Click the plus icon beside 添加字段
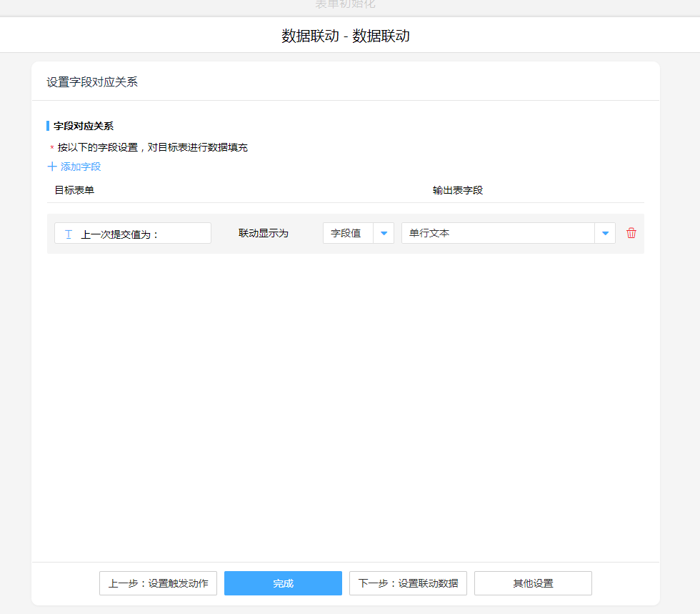This screenshot has width=700, height=614. coord(51,167)
